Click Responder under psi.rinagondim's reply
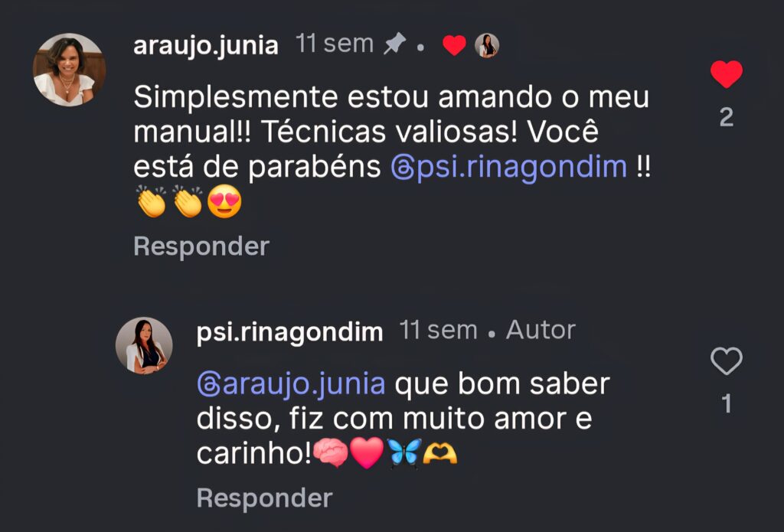This screenshot has height=532, width=784. click(x=264, y=498)
